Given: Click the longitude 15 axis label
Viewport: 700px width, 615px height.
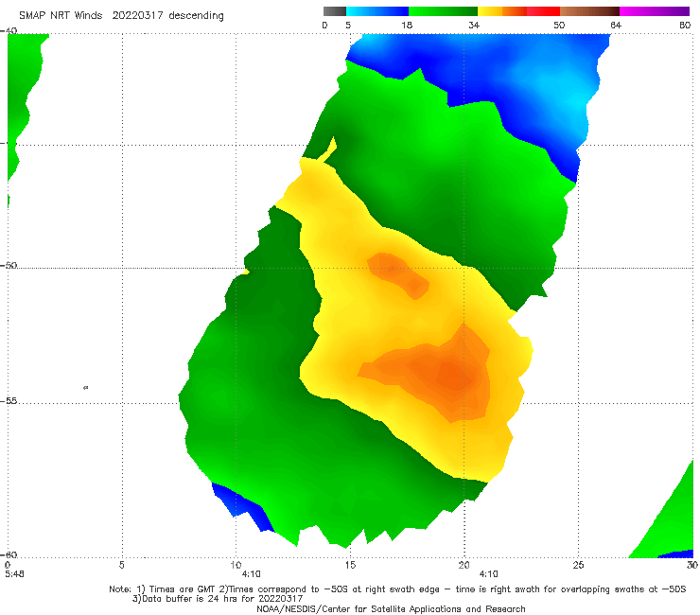Looking at the screenshot, I should [x=350, y=565].
